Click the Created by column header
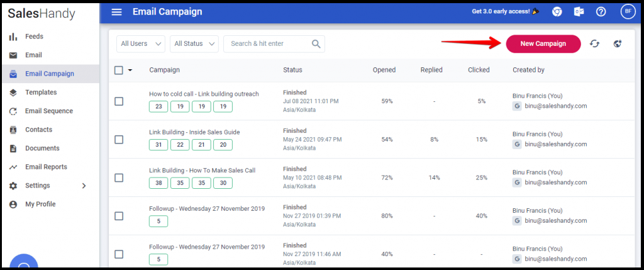Viewport: 644px width, 270px height. pos(528,70)
